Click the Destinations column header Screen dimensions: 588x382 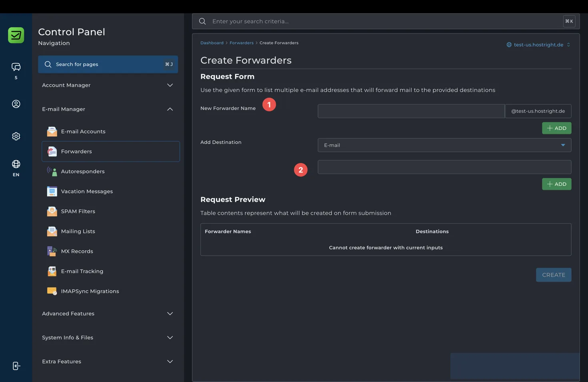432,232
